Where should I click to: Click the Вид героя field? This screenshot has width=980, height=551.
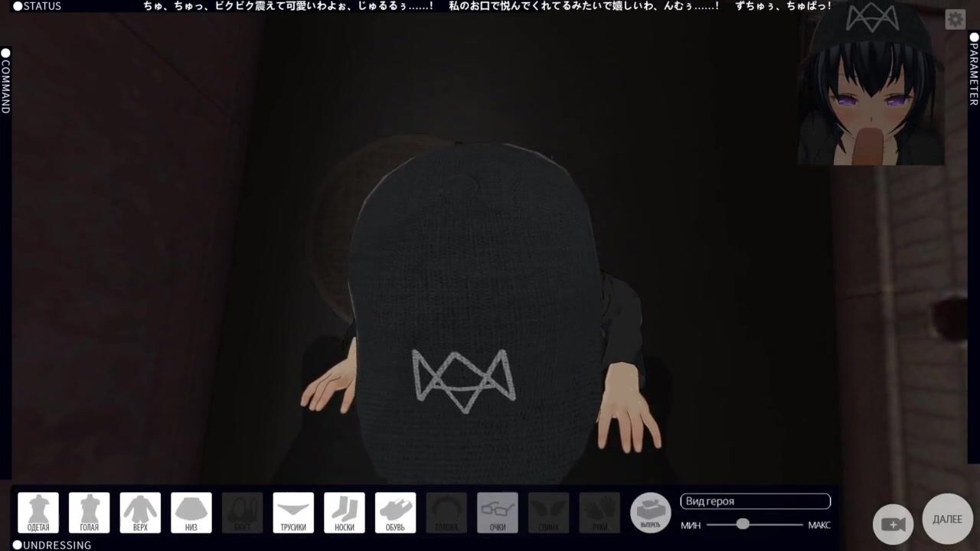pos(755,501)
